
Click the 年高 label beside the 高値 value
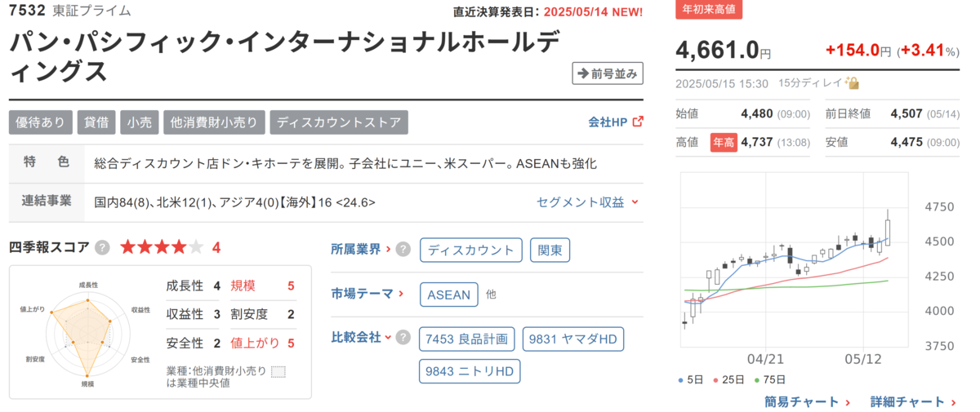click(x=723, y=142)
